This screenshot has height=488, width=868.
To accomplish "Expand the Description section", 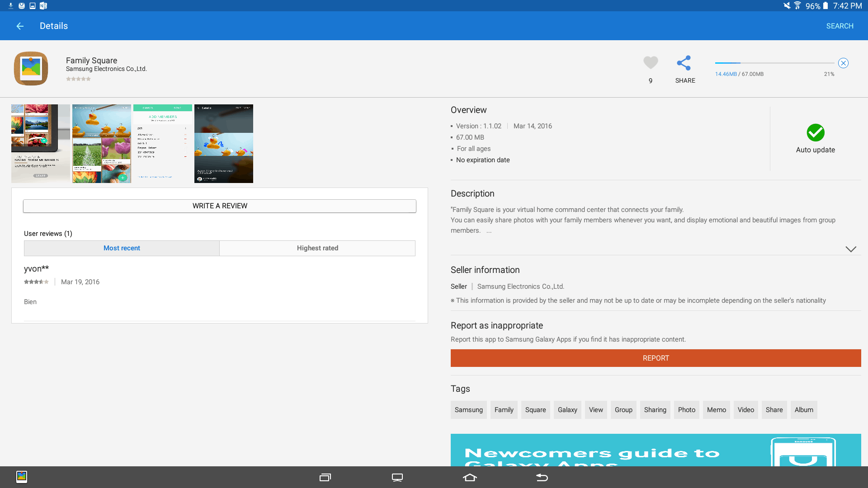I will (x=851, y=249).
